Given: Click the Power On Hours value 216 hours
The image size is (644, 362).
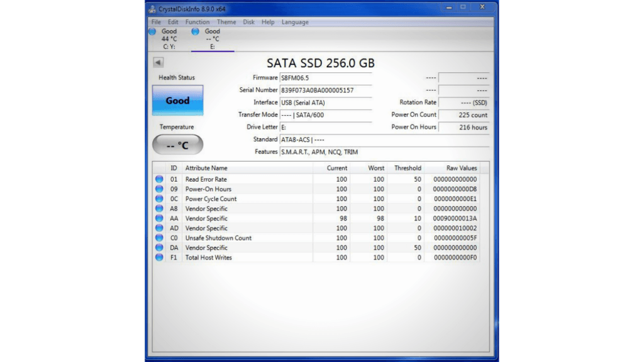Looking at the screenshot, I should 464,127.
